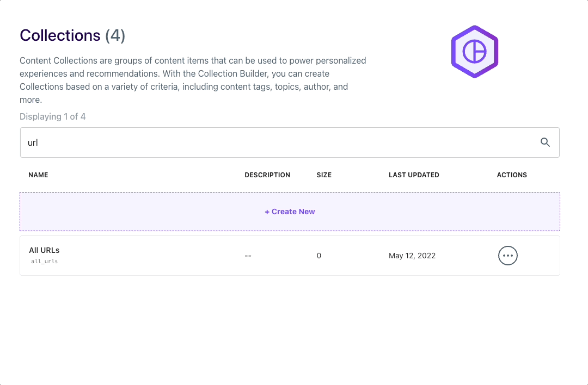Click the purple hexagon Collections logo
This screenshot has width=588, height=385.
tap(474, 52)
